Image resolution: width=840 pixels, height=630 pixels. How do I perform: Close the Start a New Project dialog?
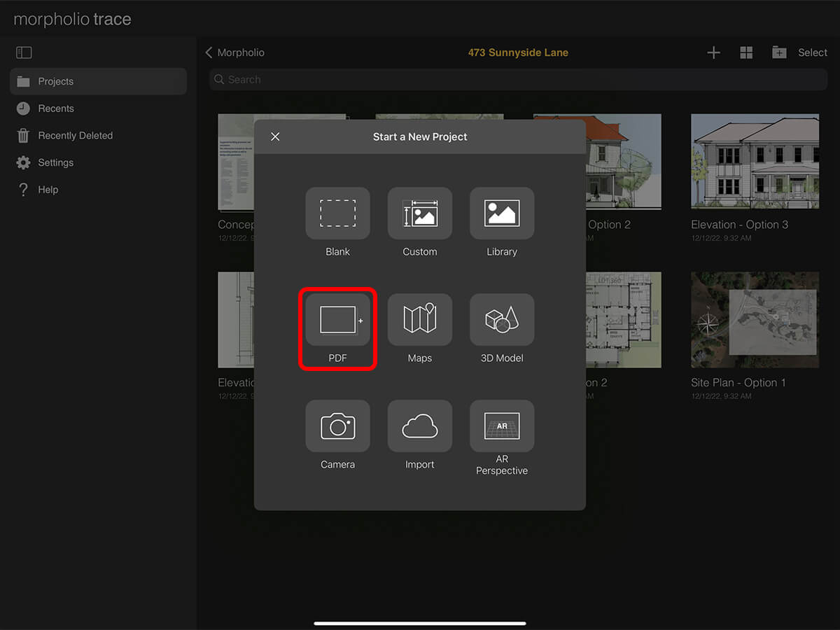275,136
